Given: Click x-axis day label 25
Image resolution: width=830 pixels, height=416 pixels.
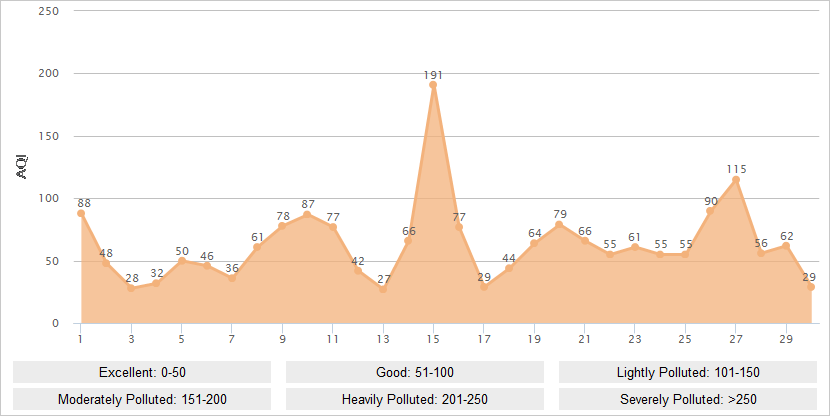Looking at the screenshot, I should 685,339.
